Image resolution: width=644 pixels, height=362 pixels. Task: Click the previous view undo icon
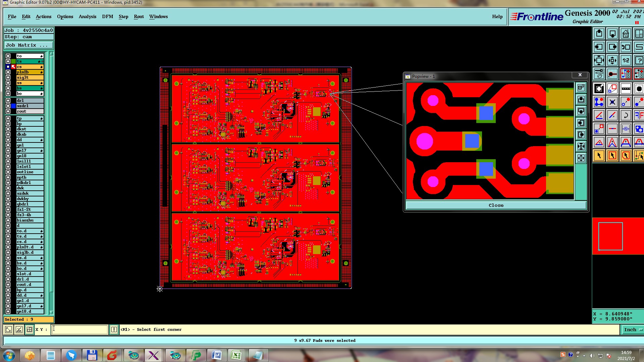626,47
